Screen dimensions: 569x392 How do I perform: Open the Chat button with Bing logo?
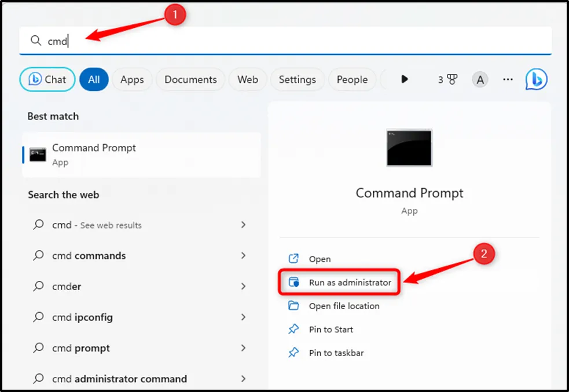pyautogui.click(x=47, y=80)
